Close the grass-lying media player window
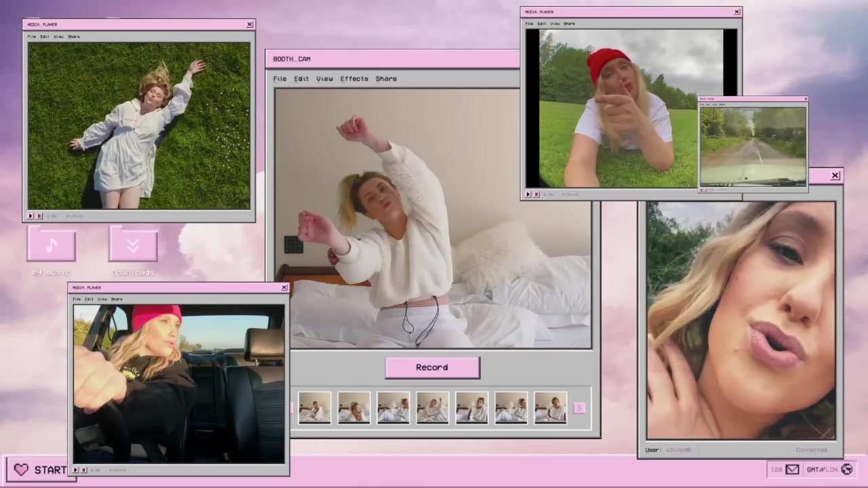Screen dimensions: 868x488 [250, 24]
